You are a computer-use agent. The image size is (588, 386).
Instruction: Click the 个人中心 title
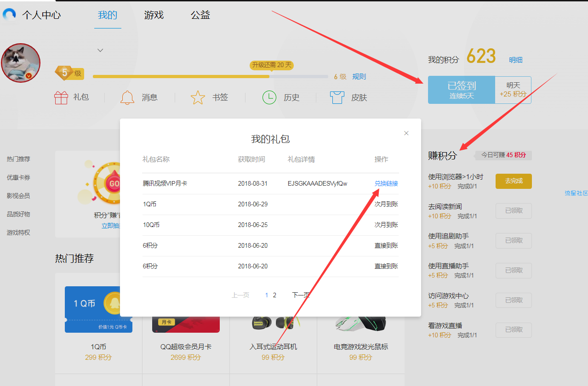pyautogui.click(x=41, y=15)
